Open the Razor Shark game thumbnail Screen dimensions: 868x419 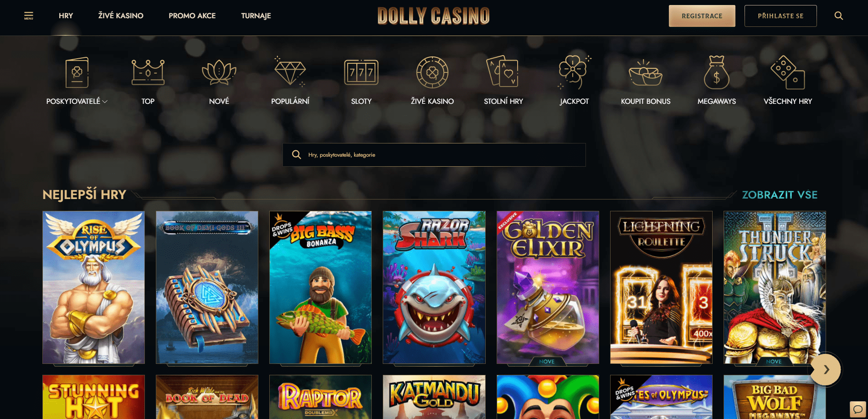click(x=434, y=287)
